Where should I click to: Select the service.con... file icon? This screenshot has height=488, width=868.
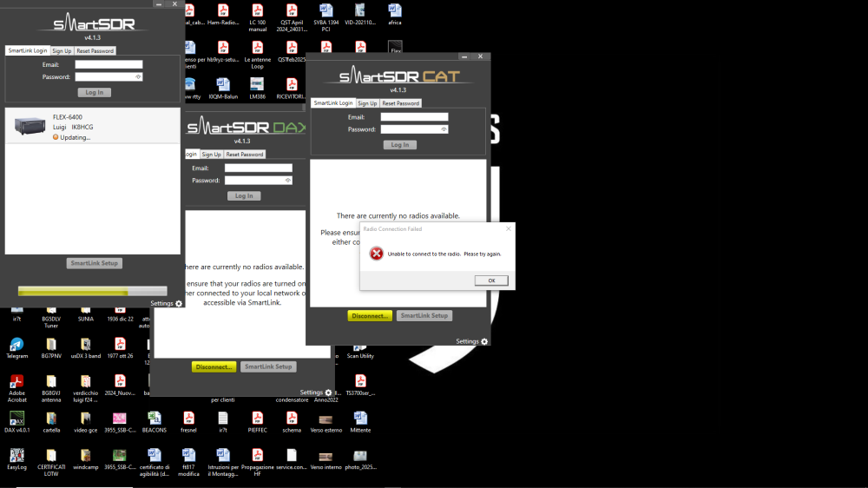[292, 459]
